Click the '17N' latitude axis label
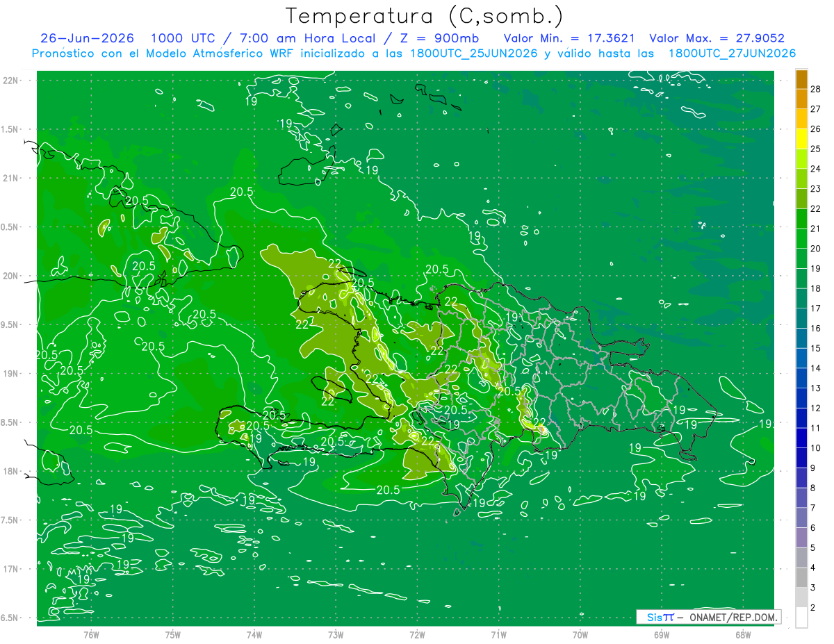 [11, 569]
